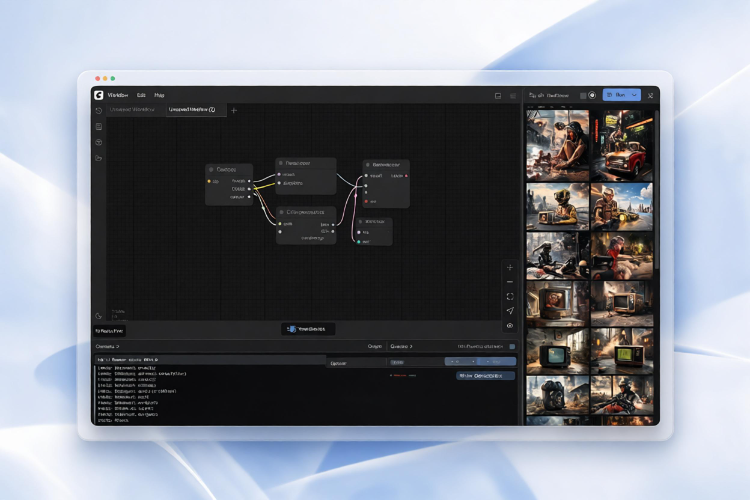Click the blue Show button in bottom panel
This screenshot has width=750, height=500.
click(x=485, y=376)
